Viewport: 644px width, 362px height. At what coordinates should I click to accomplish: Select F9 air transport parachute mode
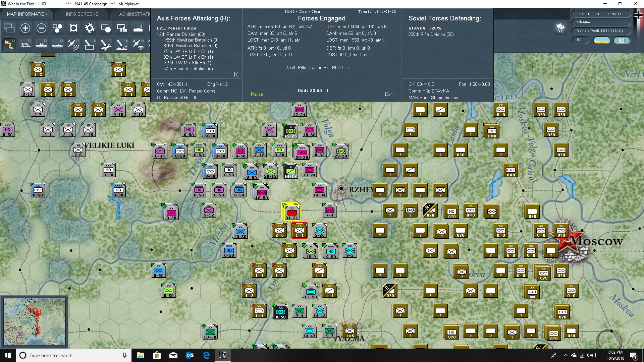(138, 44)
